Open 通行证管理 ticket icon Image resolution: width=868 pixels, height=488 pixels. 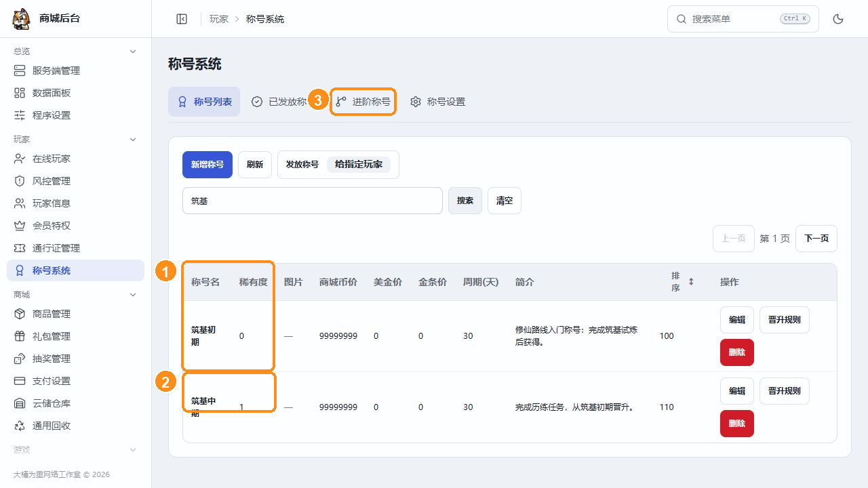(x=20, y=248)
